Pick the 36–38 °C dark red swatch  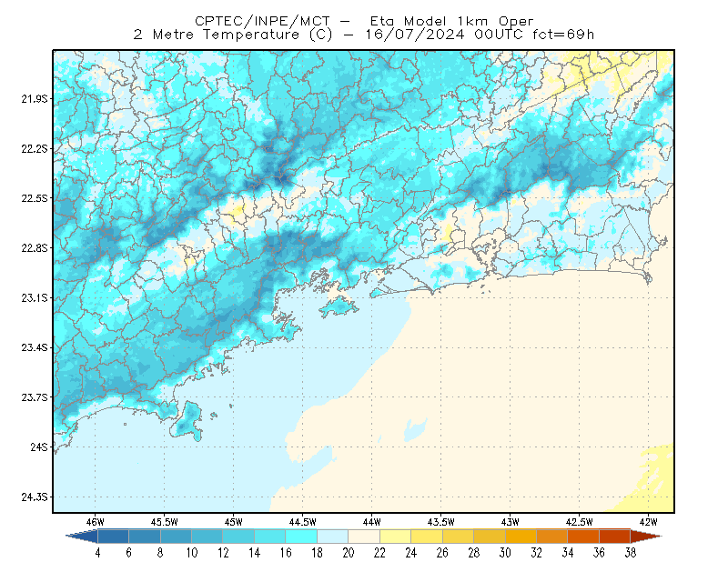tap(615, 536)
